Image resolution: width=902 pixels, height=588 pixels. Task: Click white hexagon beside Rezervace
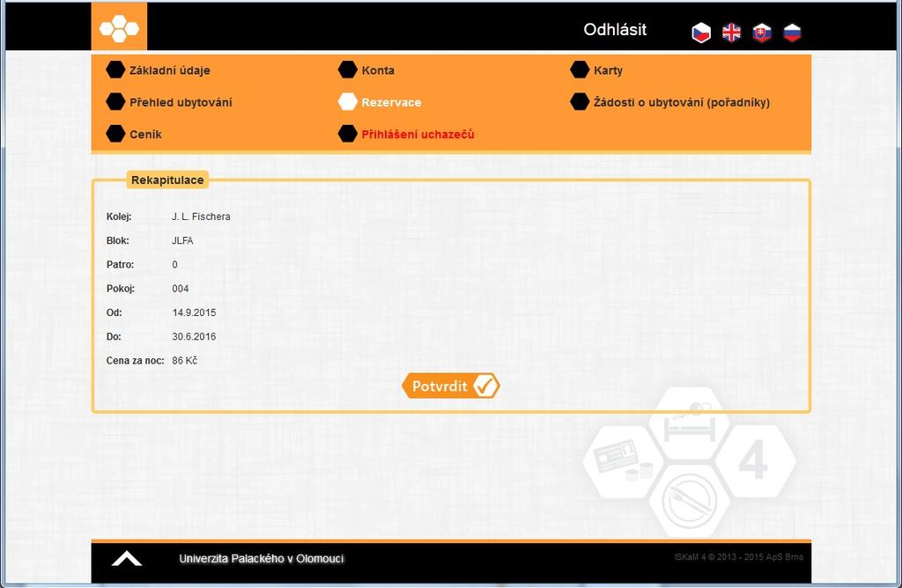347,102
